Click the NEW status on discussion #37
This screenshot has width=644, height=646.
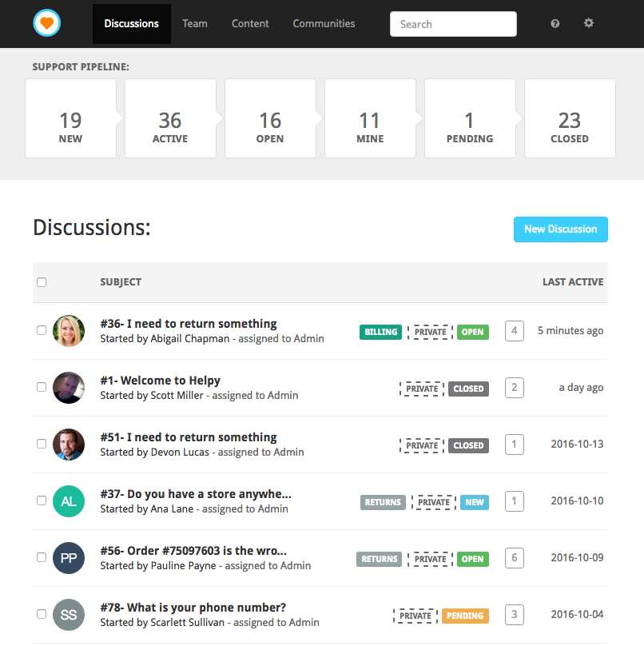[475, 502]
